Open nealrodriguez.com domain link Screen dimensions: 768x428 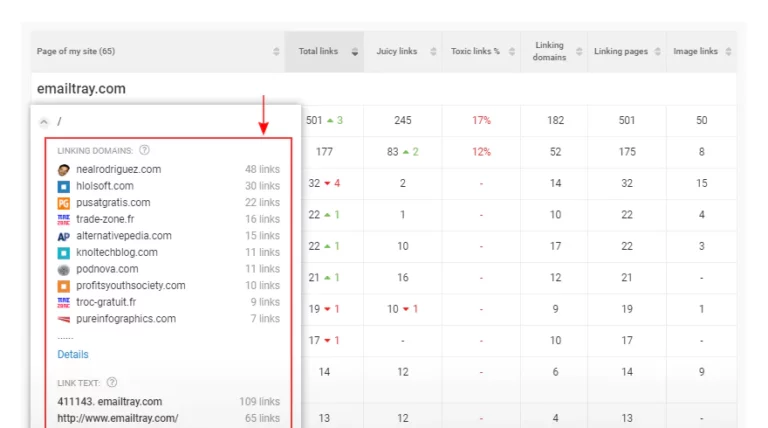point(119,169)
